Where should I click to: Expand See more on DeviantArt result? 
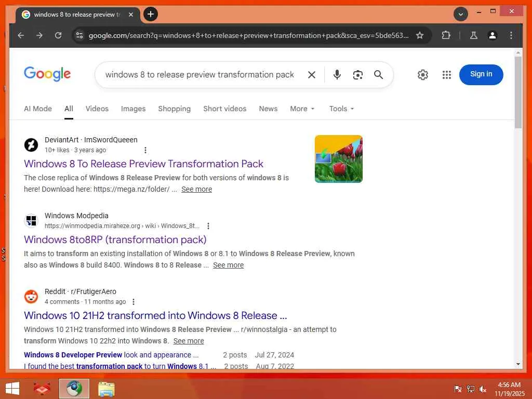point(196,189)
